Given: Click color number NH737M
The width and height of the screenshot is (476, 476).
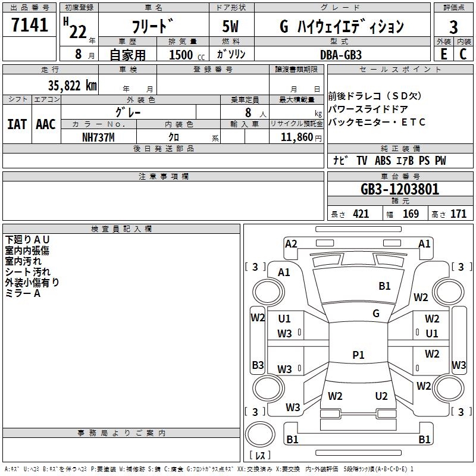Looking at the screenshot, I should click(98, 137).
